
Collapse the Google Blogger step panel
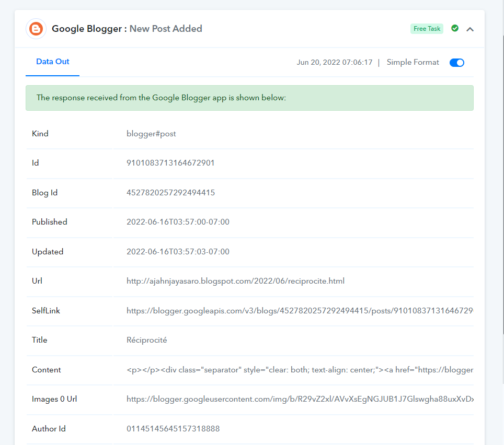(470, 29)
